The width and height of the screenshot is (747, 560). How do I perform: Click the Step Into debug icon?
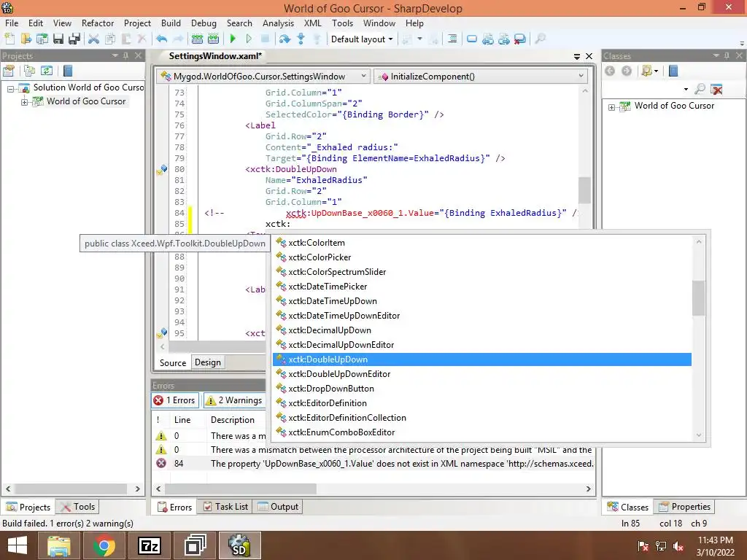click(301, 39)
